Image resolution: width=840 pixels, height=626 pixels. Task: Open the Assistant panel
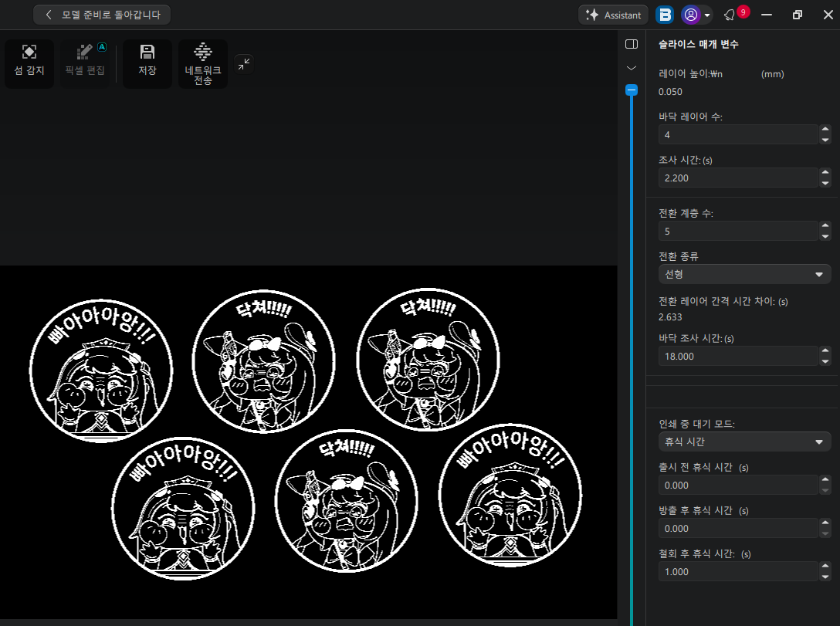(613, 15)
